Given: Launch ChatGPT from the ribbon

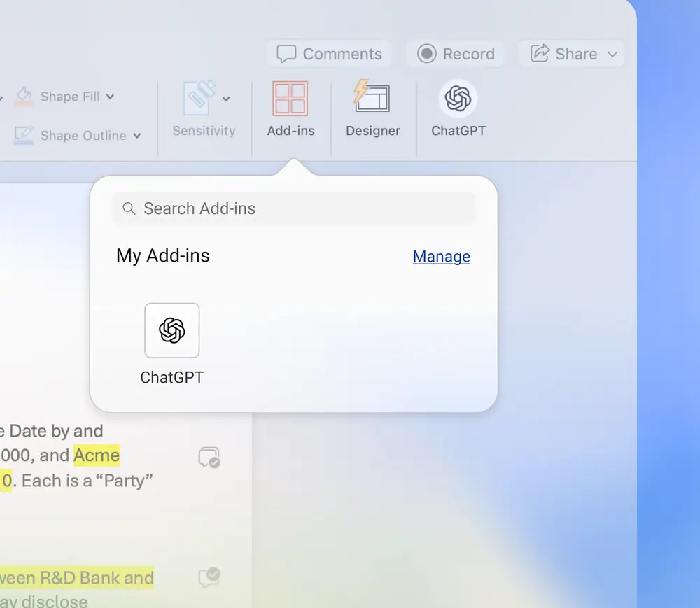Looking at the screenshot, I should (458, 99).
